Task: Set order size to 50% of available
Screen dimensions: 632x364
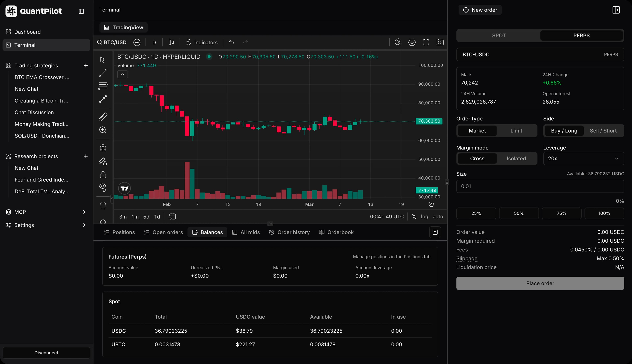Action: pyautogui.click(x=519, y=213)
